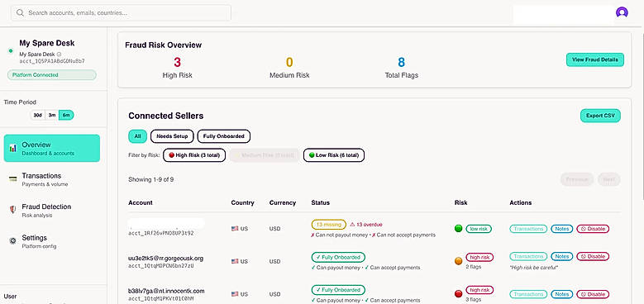Open Notes for acct_1Rf26vPN08UP3t92
The image size is (644, 304).
561,229
